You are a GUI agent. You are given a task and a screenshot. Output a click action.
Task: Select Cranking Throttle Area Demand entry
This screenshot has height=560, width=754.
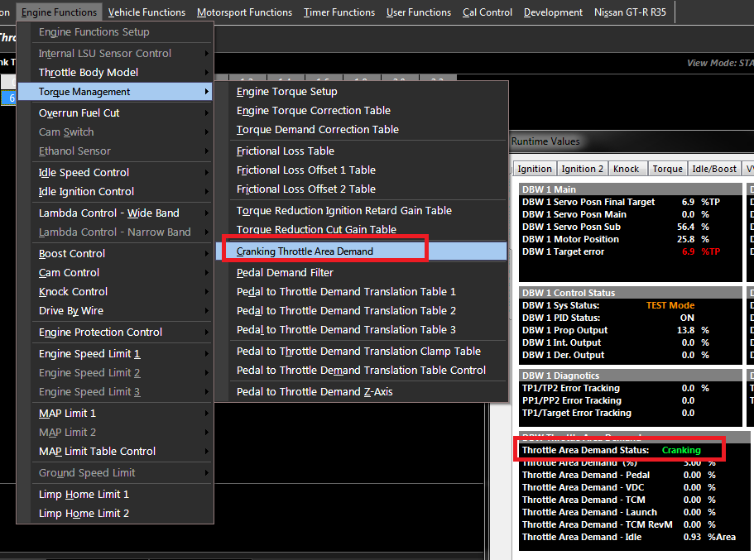(305, 251)
